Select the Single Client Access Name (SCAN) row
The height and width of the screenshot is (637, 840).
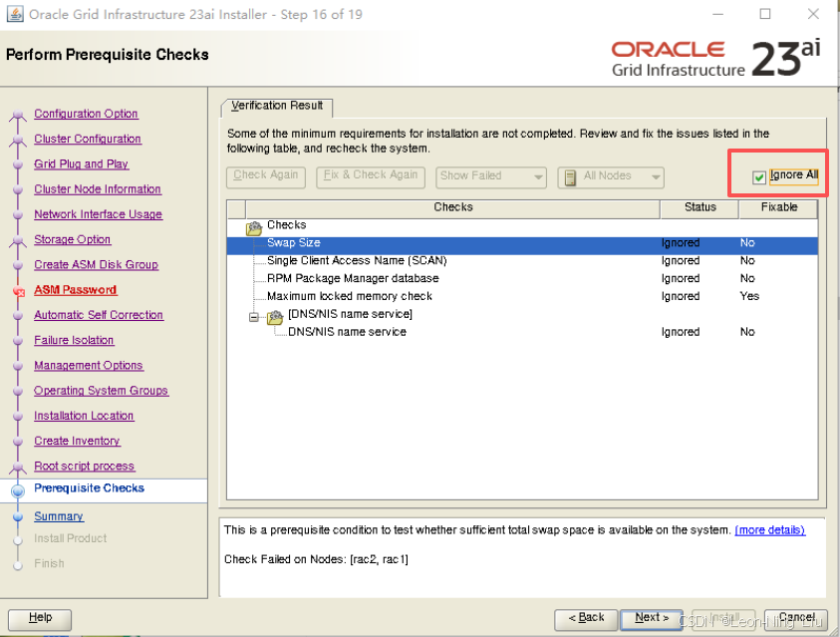click(x=522, y=261)
